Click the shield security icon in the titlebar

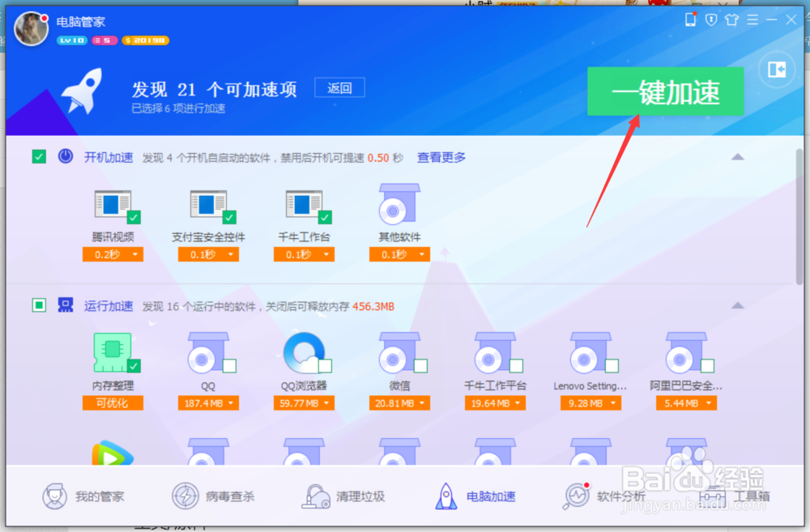click(x=710, y=20)
